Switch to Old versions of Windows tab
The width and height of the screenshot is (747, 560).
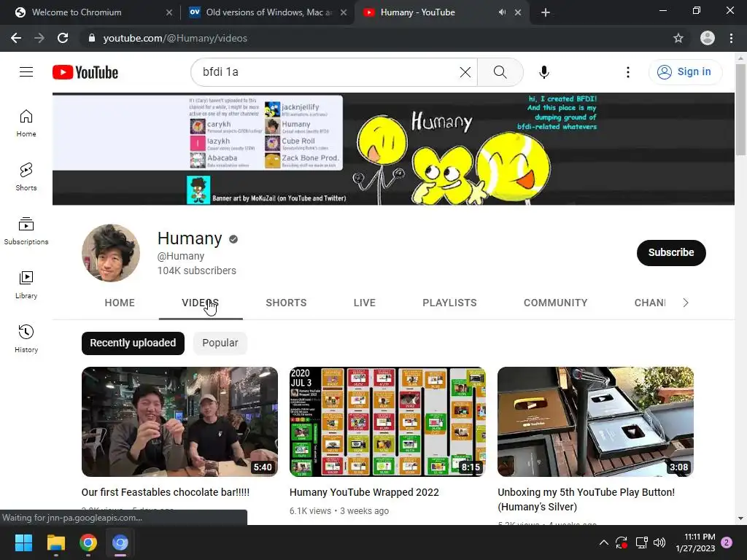[x=268, y=12]
